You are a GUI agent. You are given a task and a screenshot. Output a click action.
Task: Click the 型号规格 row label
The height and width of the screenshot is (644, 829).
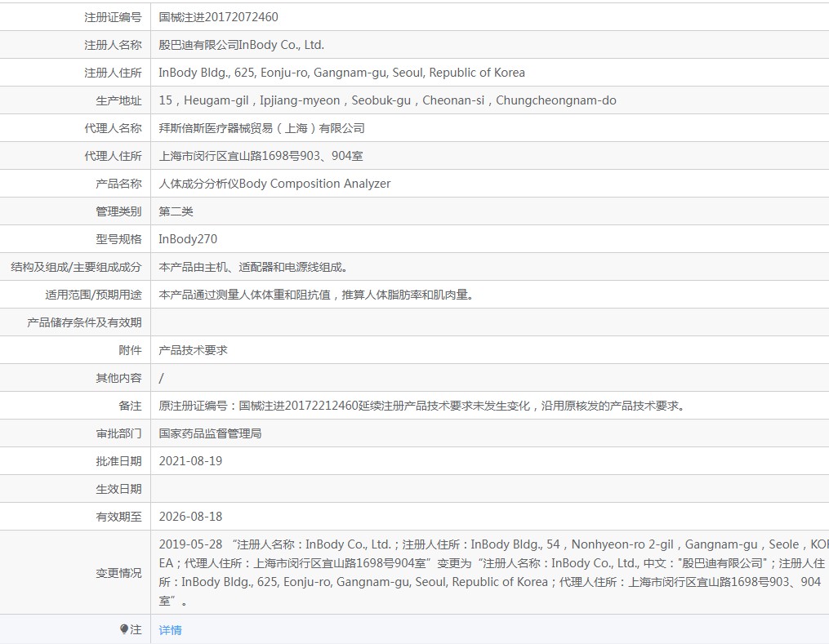pyautogui.click(x=119, y=239)
